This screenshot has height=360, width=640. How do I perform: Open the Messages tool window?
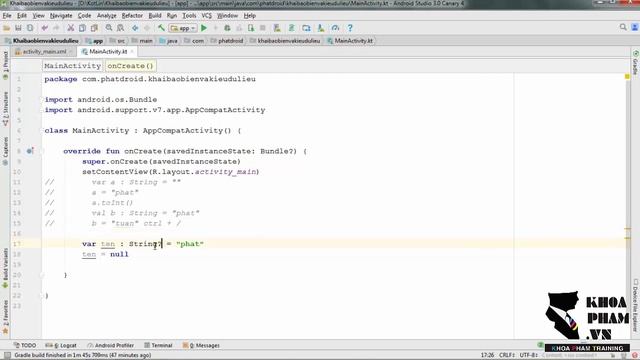(x=201, y=345)
